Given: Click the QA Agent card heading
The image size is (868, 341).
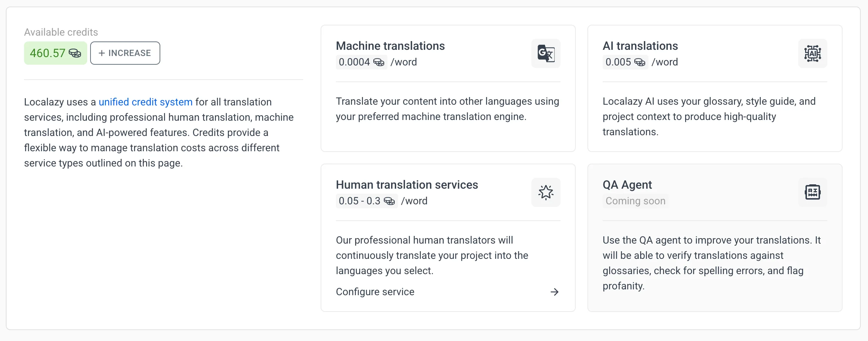Looking at the screenshot, I should [627, 185].
